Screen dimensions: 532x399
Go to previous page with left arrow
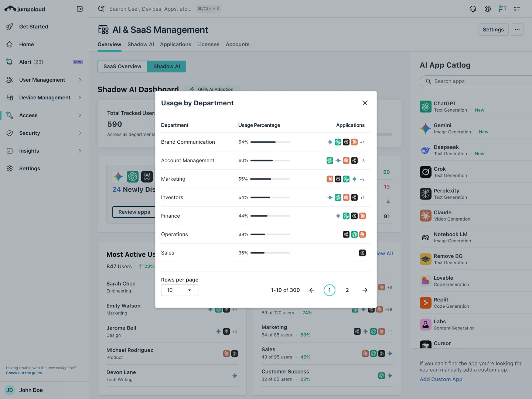coord(312,290)
